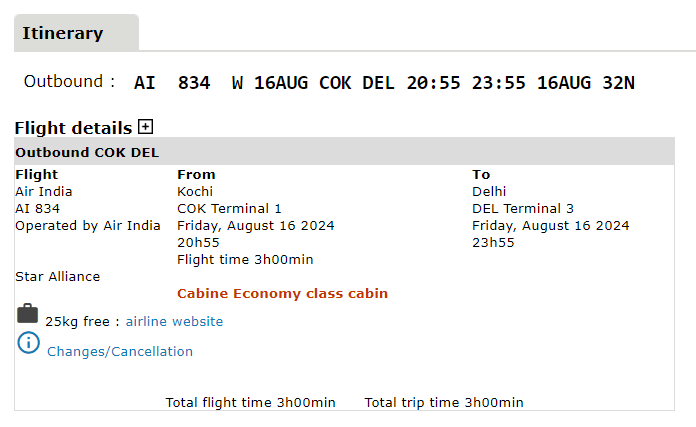696x427 pixels.
Task: Expand Flight details with the plus icon
Action: click(x=146, y=127)
